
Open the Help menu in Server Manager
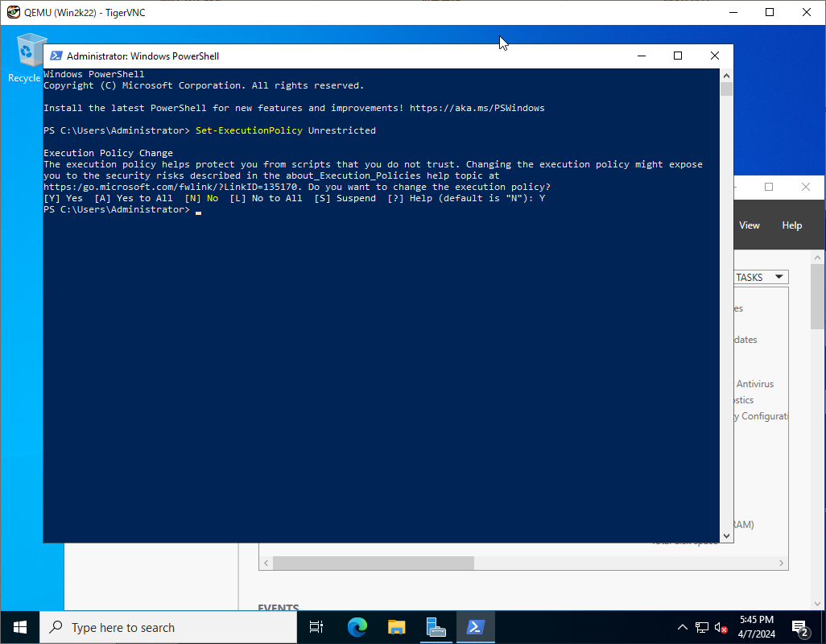click(791, 225)
